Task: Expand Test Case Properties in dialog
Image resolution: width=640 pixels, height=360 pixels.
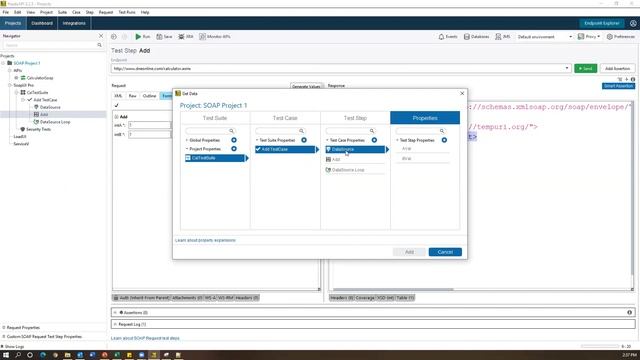Action: [x=327, y=140]
